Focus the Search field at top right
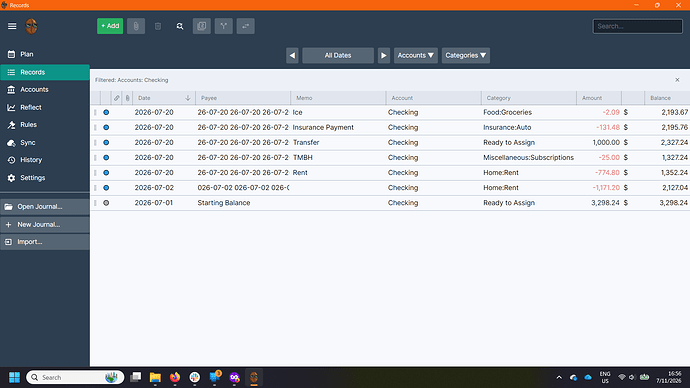This screenshot has height=388, width=690. [x=638, y=26]
